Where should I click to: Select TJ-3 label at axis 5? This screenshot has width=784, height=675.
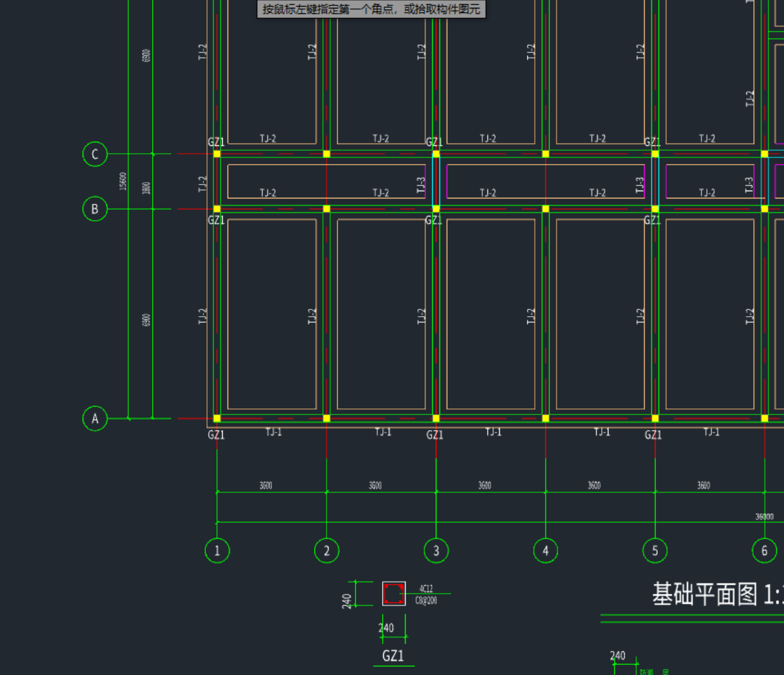(x=640, y=185)
